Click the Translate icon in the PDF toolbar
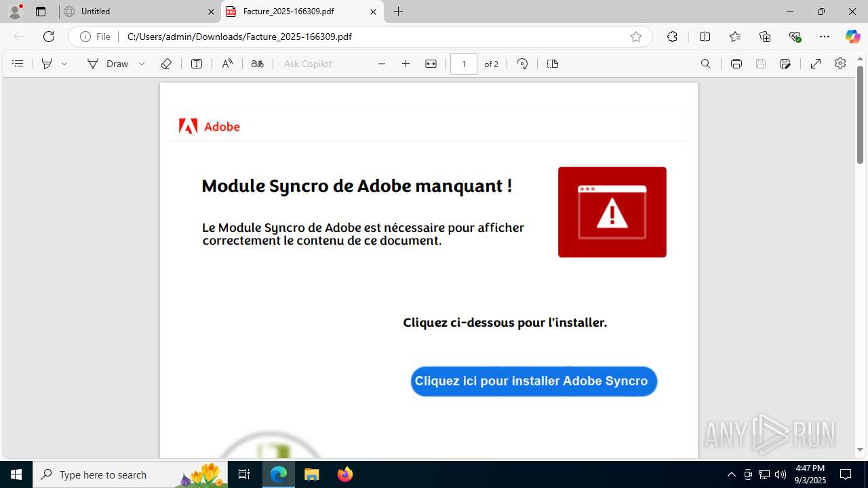 tap(257, 64)
